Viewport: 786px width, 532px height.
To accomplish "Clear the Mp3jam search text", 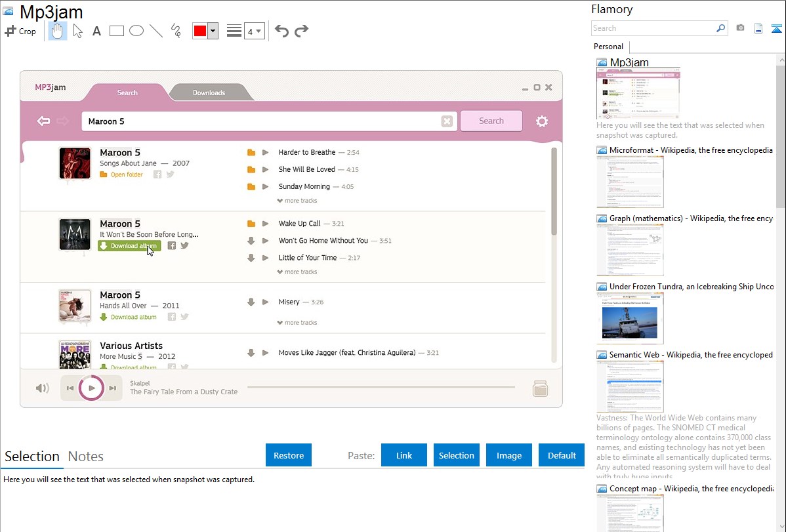I will (447, 121).
